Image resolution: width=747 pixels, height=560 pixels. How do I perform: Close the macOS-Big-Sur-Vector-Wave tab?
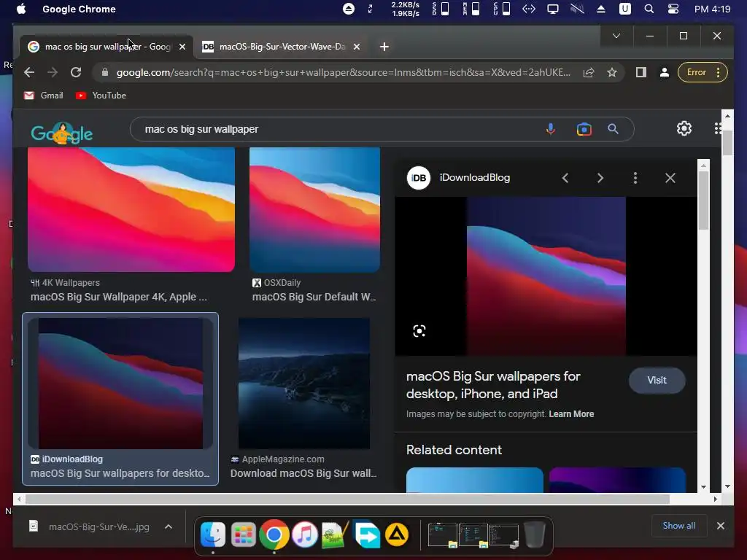pyautogui.click(x=357, y=47)
